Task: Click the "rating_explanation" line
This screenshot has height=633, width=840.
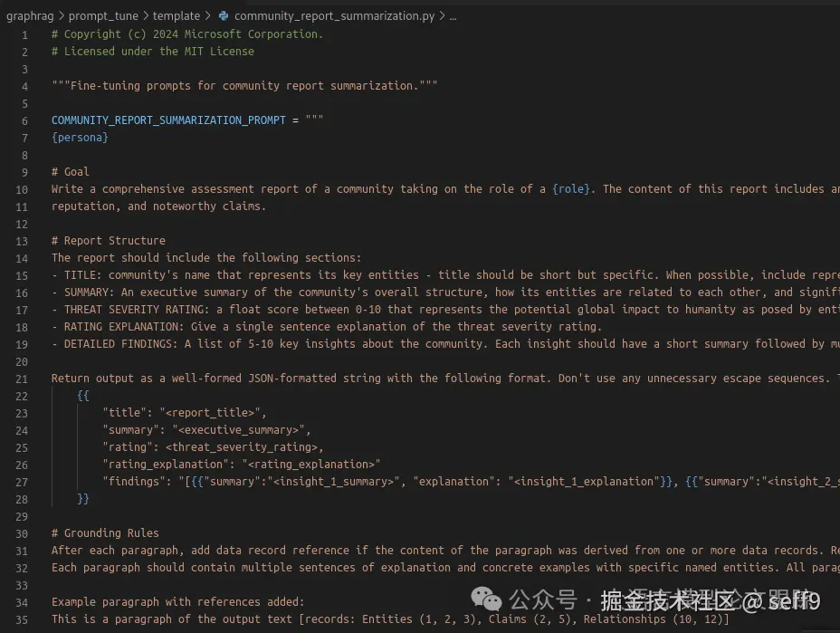Action: coord(241,465)
